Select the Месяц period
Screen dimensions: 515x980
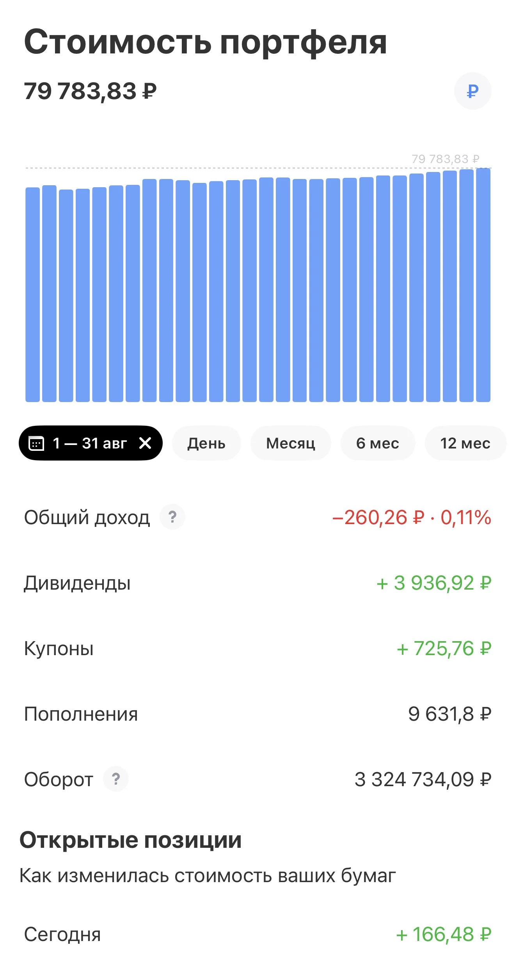291,443
